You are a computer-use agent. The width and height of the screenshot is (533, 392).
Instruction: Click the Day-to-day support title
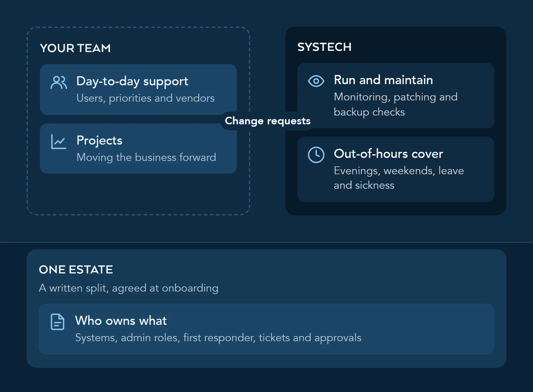132,81
